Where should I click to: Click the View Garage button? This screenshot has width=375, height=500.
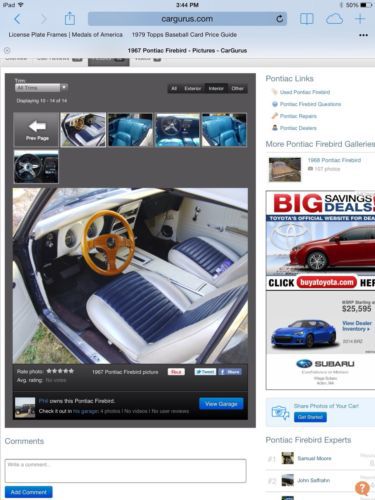(221, 404)
